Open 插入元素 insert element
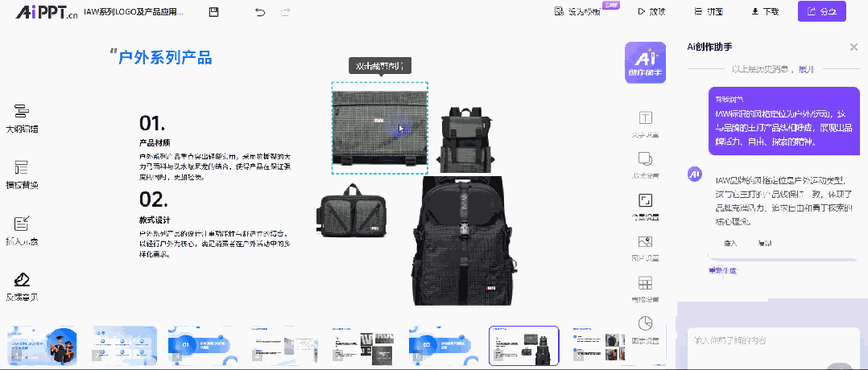Image resolution: width=868 pixels, height=370 pixels. (23, 231)
